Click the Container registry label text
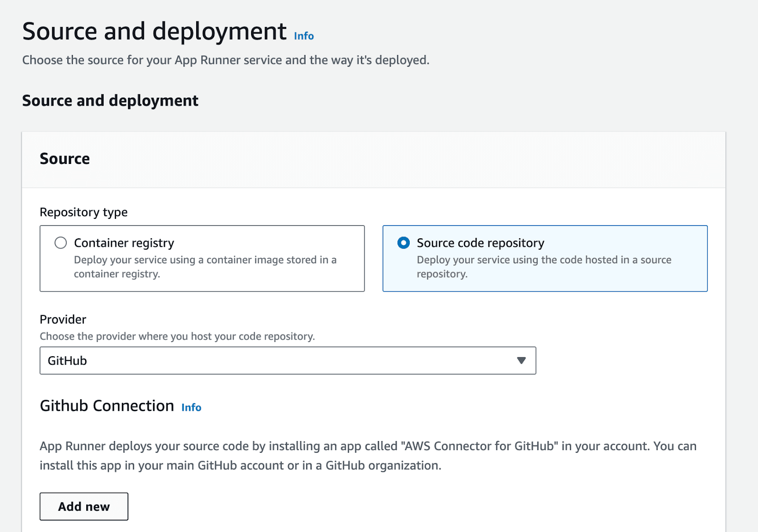Screen dimensions: 758x532 (x=124, y=243)
